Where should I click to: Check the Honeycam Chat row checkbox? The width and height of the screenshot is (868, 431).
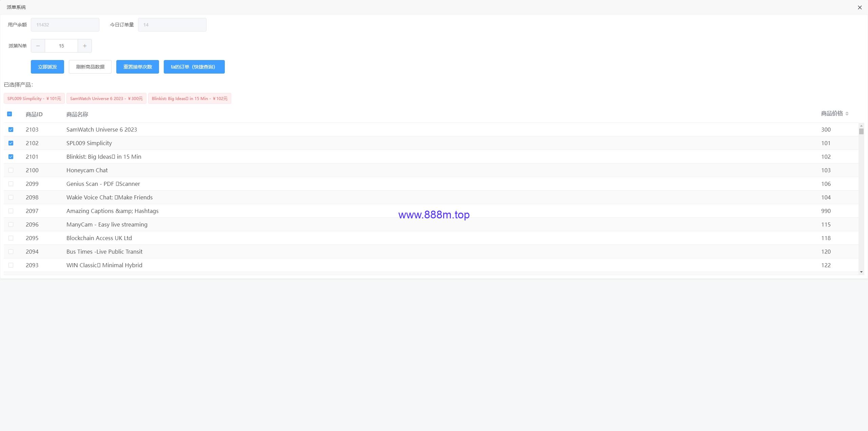(x=11, y=170)
